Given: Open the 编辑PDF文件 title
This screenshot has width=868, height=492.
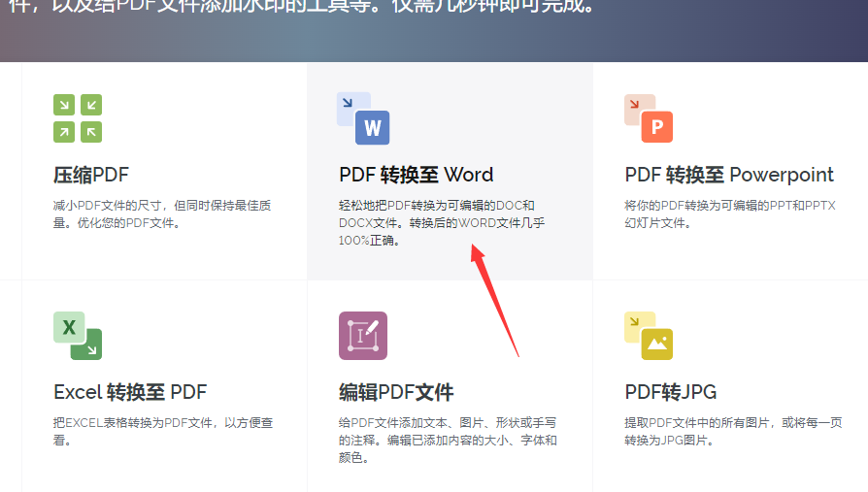Looking at the screenshot, I should pos(396,392).
